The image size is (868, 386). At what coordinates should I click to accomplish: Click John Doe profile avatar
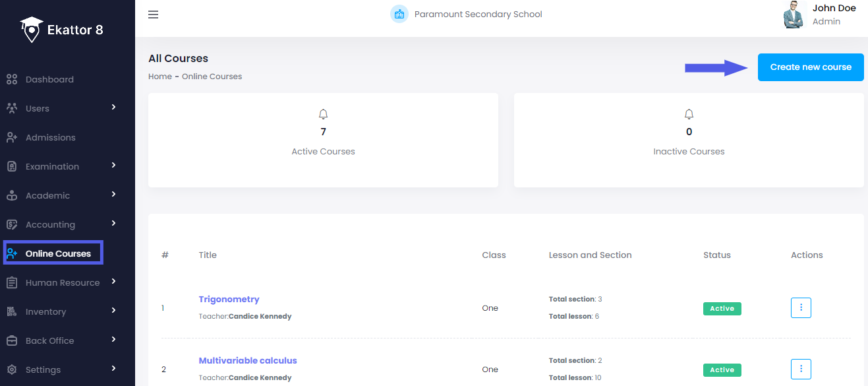click(794, 15)
